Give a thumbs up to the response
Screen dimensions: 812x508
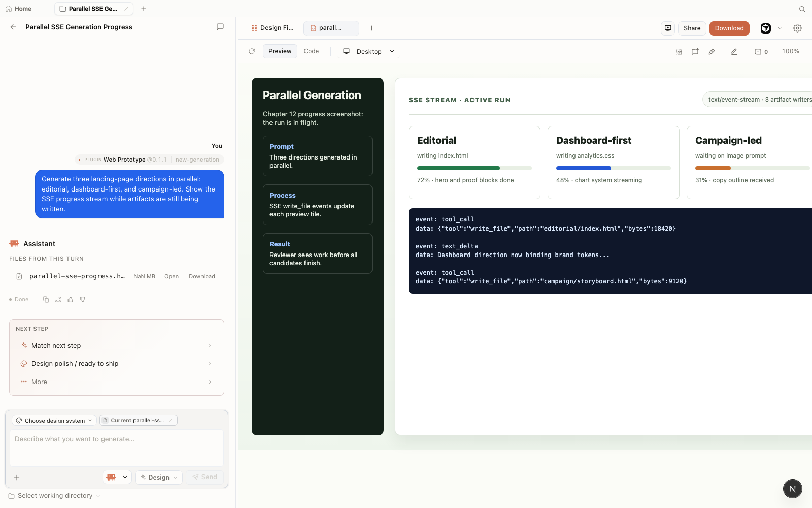click(71, 300)
